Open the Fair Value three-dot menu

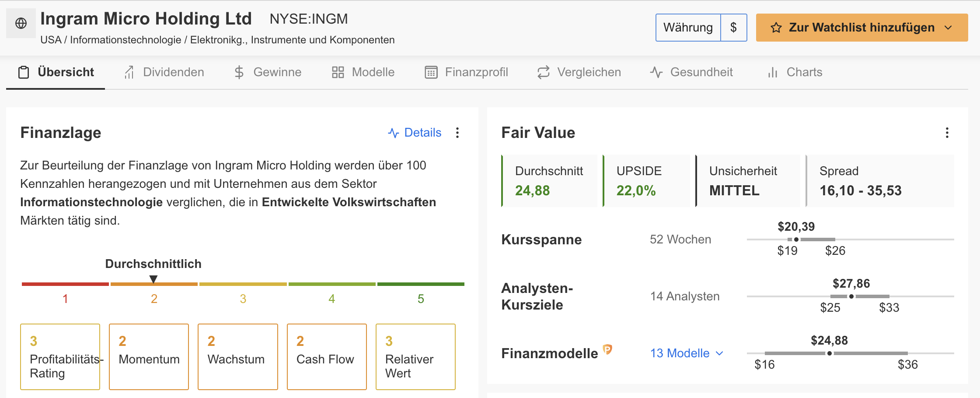pos(947,133)
